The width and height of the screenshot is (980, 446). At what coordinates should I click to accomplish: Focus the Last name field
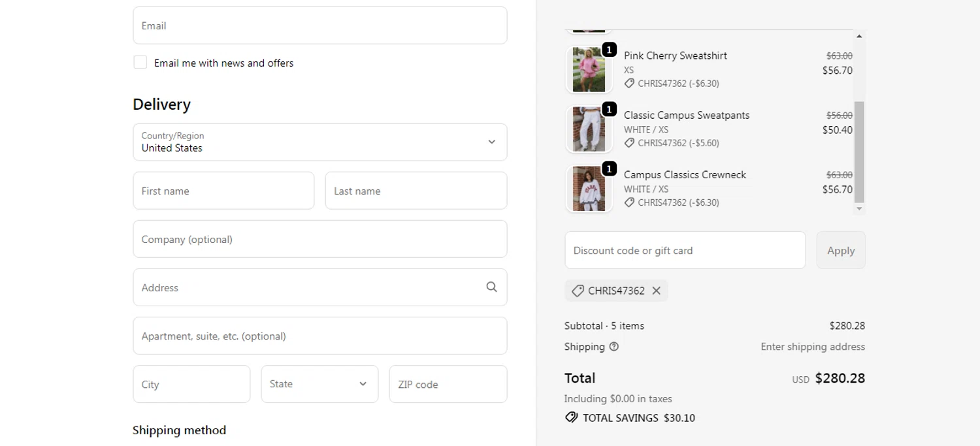coord(416,191)
